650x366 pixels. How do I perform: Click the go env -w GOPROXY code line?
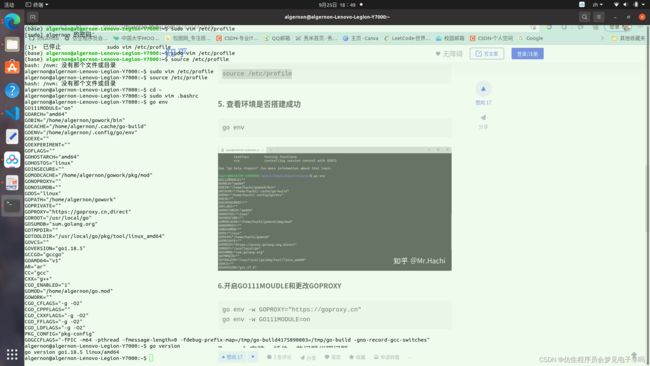tap(291, 309)
